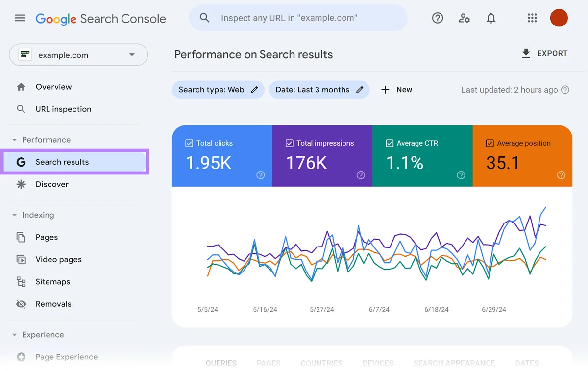
Task: Open Removals in sidebar
Action: pos(53,304)
